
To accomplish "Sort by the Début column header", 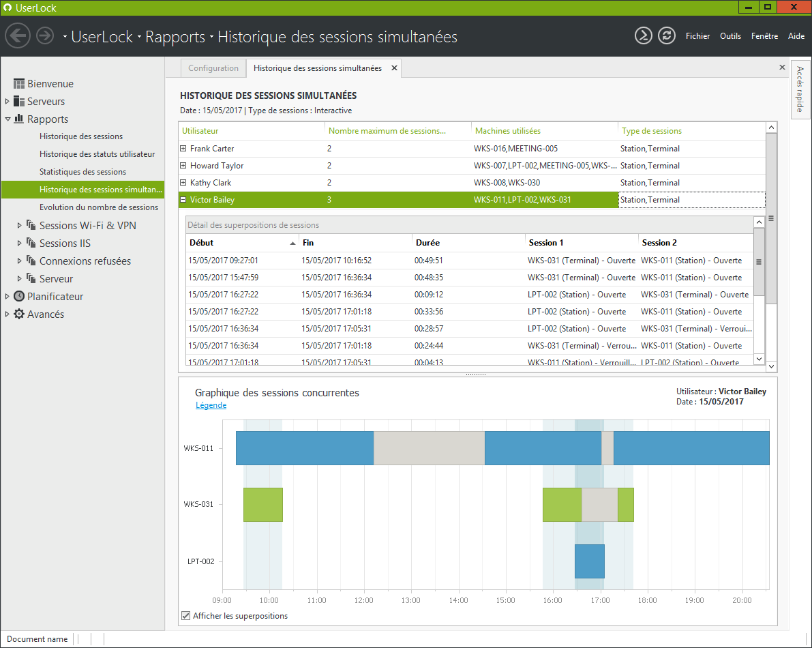I will (243, 242).
